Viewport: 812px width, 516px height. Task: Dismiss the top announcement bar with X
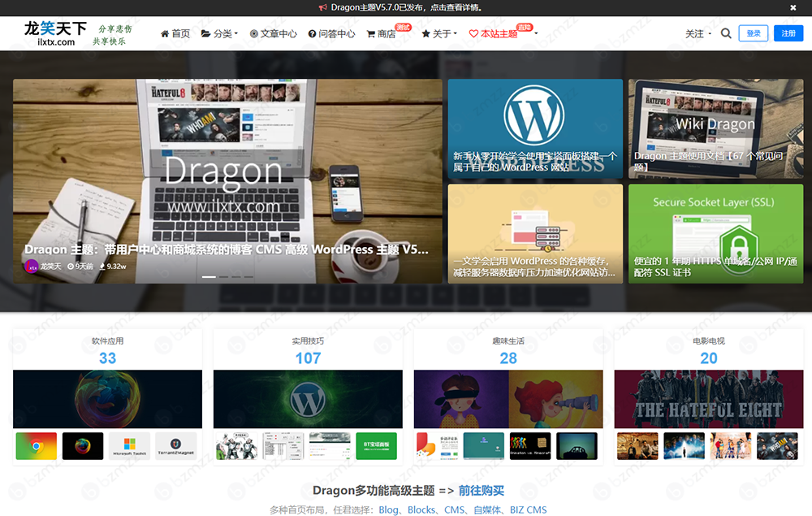pyautogui.click(x=793, y=8)
